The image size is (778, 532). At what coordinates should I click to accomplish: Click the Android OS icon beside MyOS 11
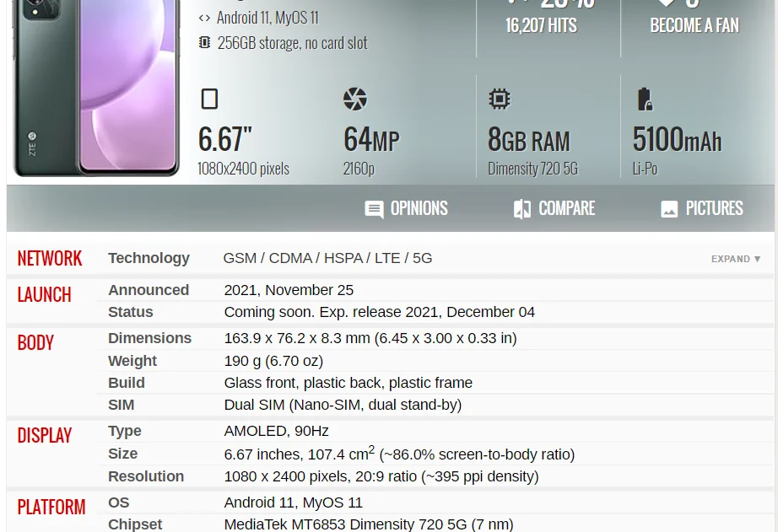tap(204, 18)
